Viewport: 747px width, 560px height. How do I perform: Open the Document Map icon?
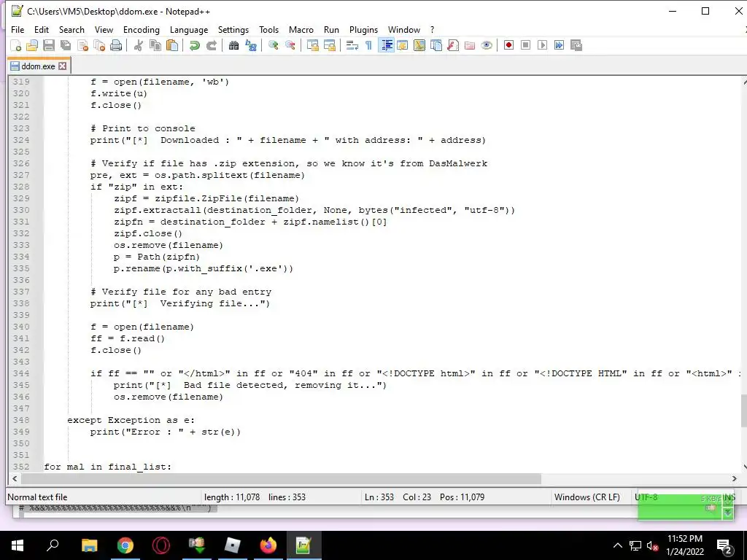pos(419,45)
